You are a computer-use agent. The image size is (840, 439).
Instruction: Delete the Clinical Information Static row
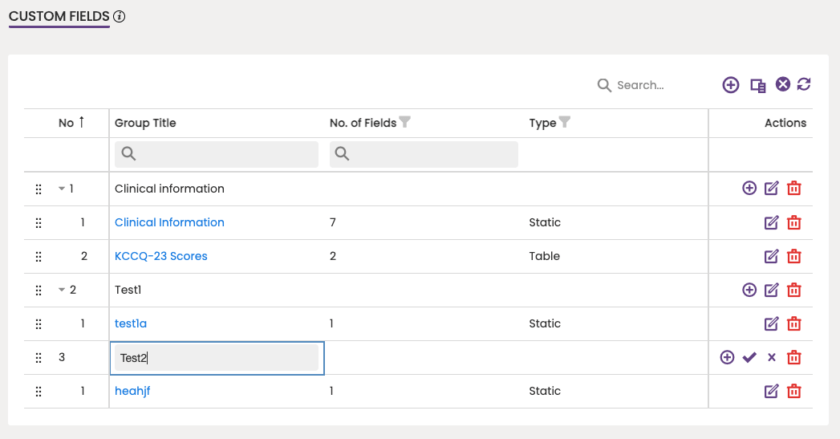coord(793,222)
